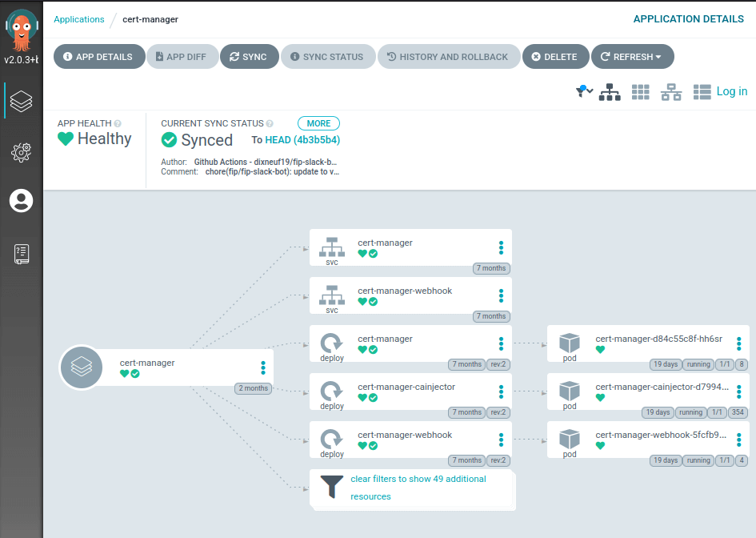This screenshot has width=756, height=538.
Task: Open menu for cert-manager svc node
Action: pyautogui.click(x=501, y=247)
